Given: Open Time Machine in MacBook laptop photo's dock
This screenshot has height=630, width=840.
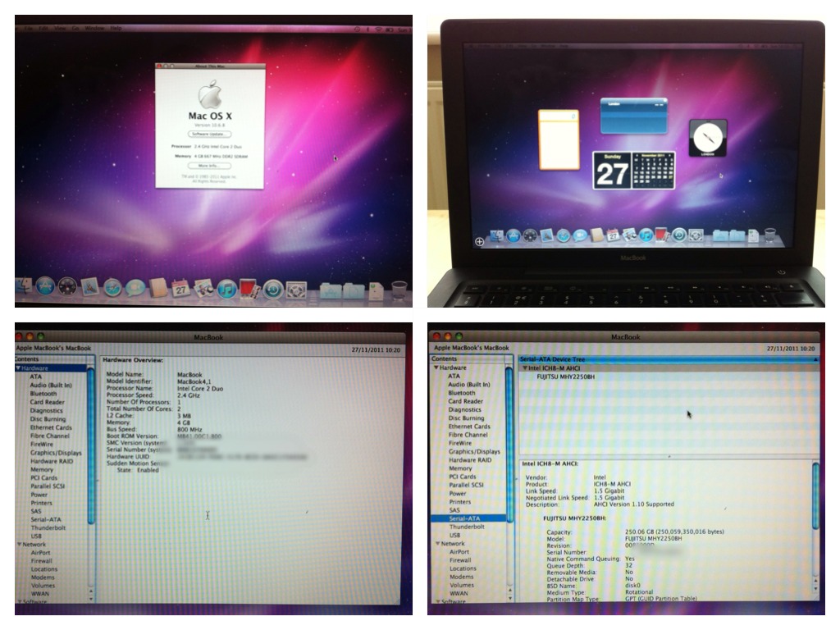Looking at the screenshot, I should (x=679, y=235).
